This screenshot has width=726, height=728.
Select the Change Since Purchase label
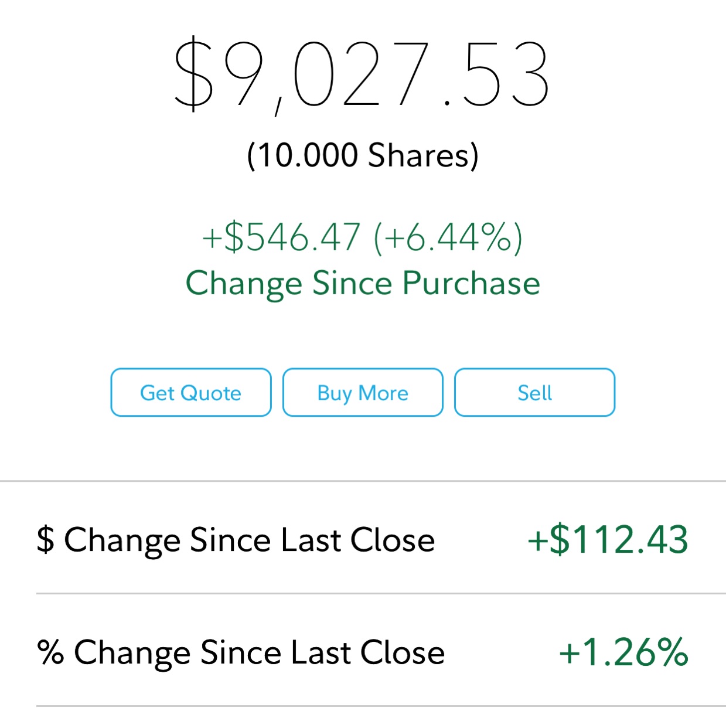tap(363, 284)
